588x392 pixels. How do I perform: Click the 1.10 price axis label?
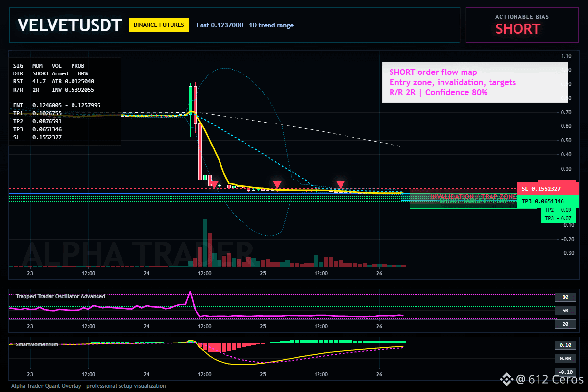(x=567, y=56)
